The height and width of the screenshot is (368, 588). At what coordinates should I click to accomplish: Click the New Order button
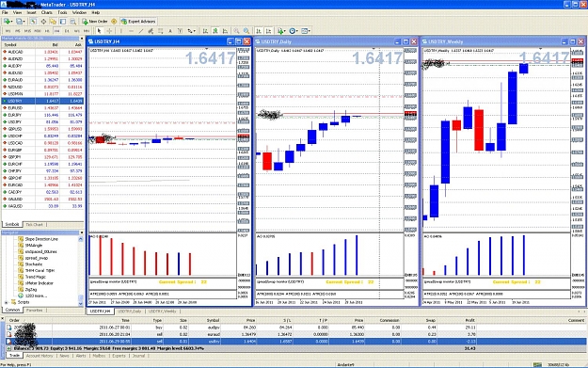click(x=95, y=22)
